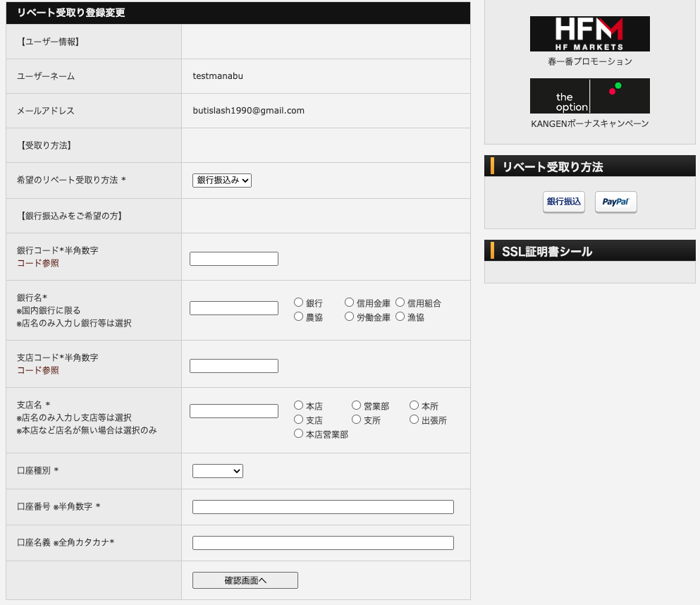The height and width of the screenshot is (605, 700).
Task: Click into the 口座番号 account number field
Action: pos(323,507)
